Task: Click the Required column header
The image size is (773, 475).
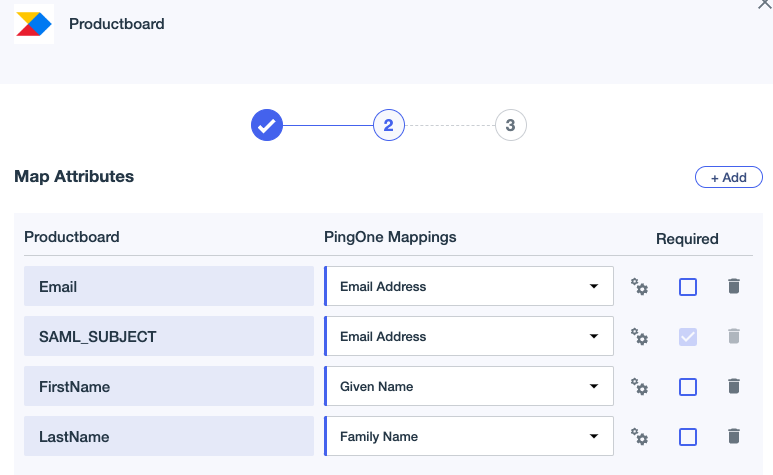Action: 687,239
